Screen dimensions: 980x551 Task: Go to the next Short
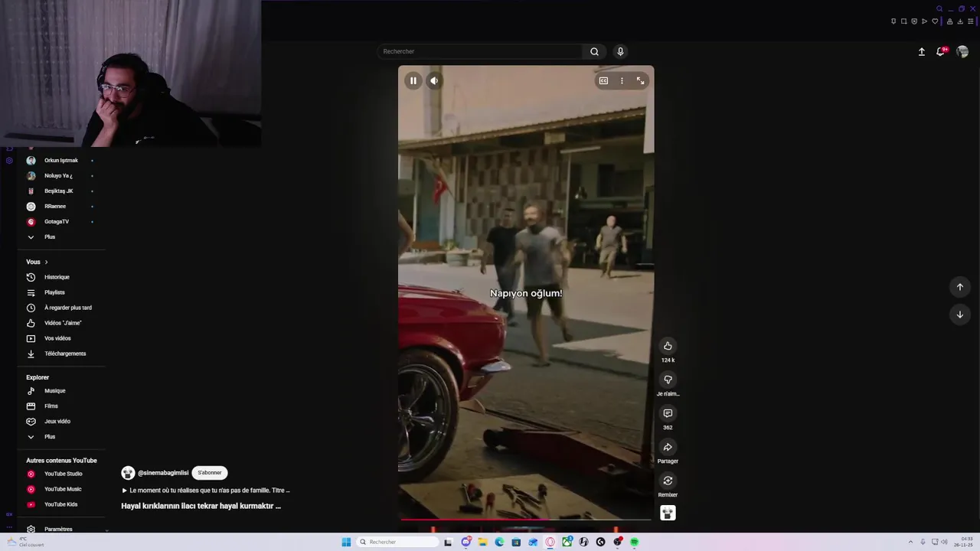click(x=960, y=315)
